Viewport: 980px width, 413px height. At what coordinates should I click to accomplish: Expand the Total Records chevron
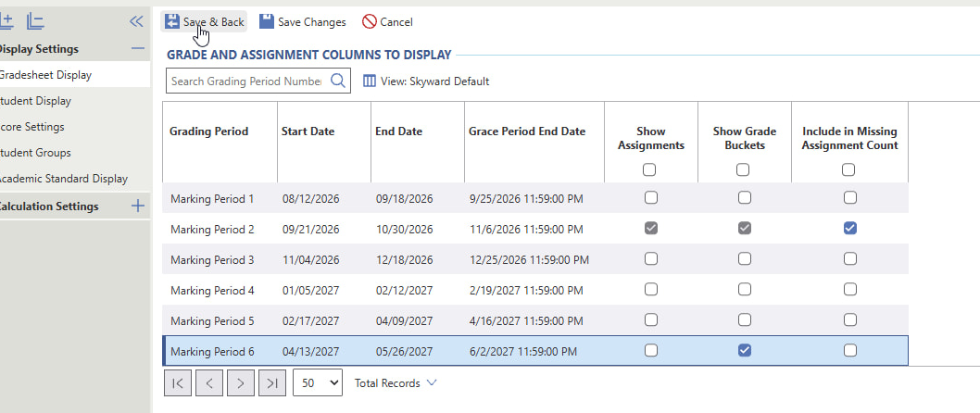432,383
